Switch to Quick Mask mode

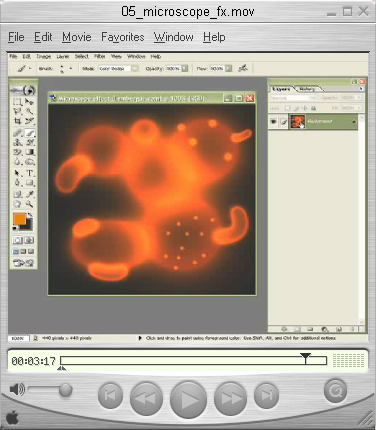tap(29, 240)
